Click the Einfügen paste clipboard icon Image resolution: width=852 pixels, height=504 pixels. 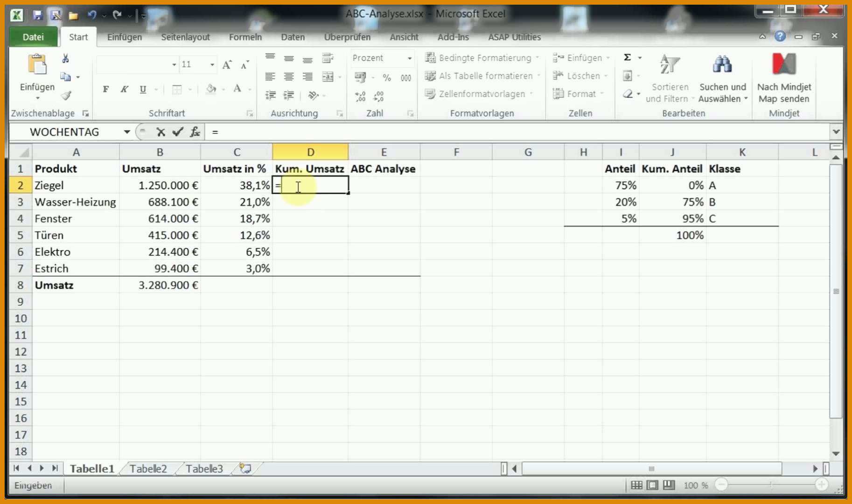pos(37,65)
